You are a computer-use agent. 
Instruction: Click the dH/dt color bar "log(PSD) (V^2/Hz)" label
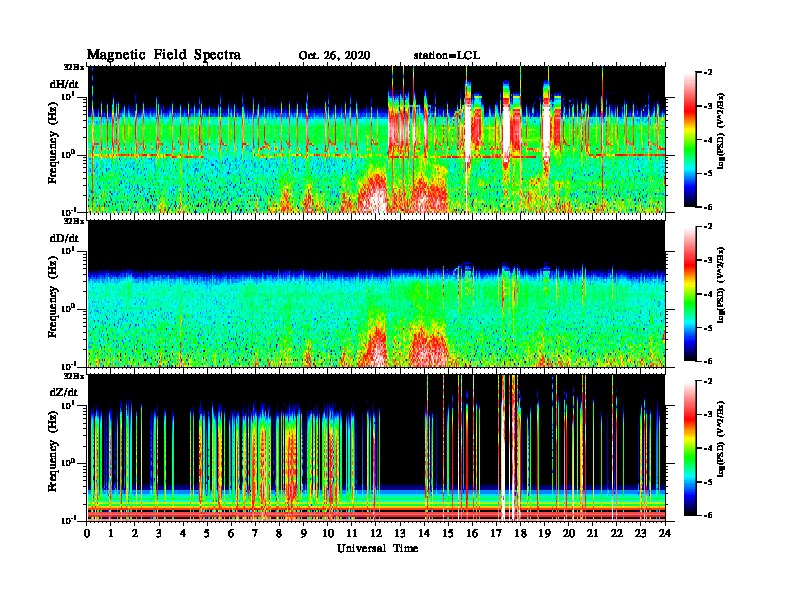pos(721,131)
